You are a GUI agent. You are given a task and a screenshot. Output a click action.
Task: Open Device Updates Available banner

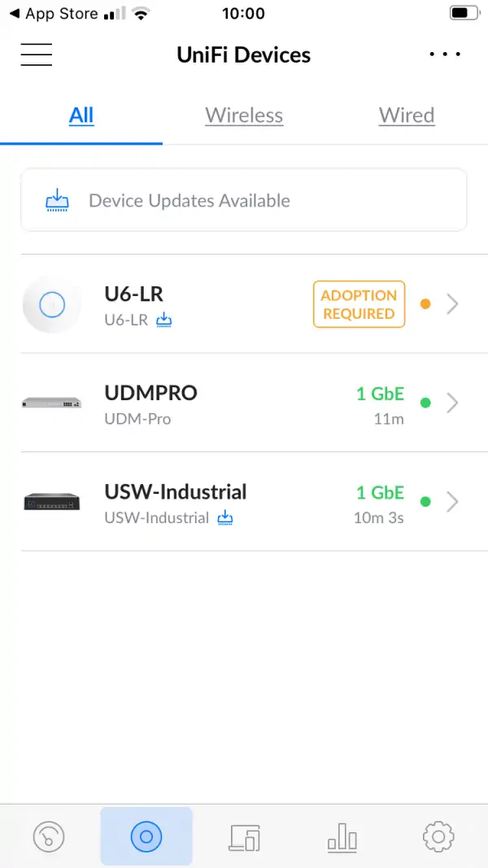point(244,200)
